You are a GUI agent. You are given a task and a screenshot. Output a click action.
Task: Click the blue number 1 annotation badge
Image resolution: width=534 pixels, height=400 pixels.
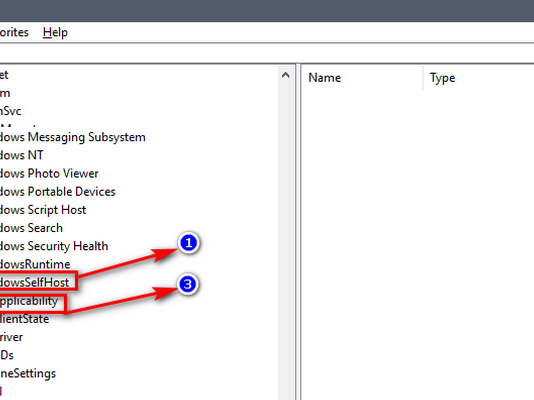(x=189, y=243)
